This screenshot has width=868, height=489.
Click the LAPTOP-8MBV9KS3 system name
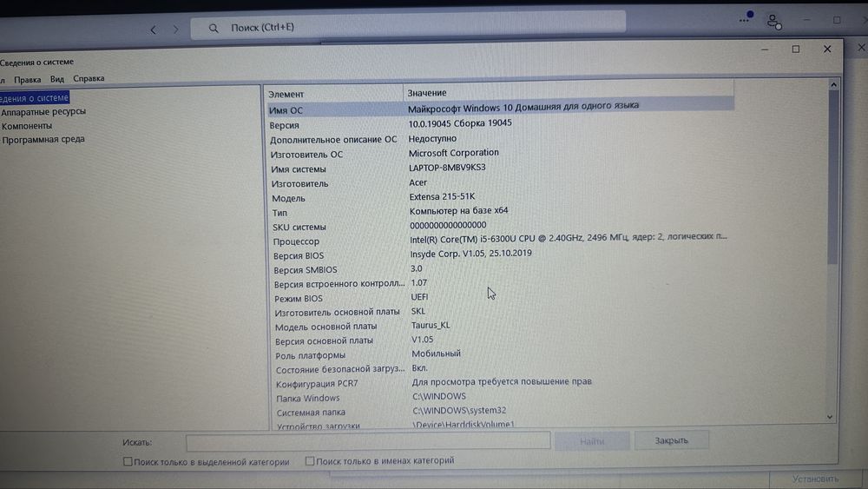(447, 168)
